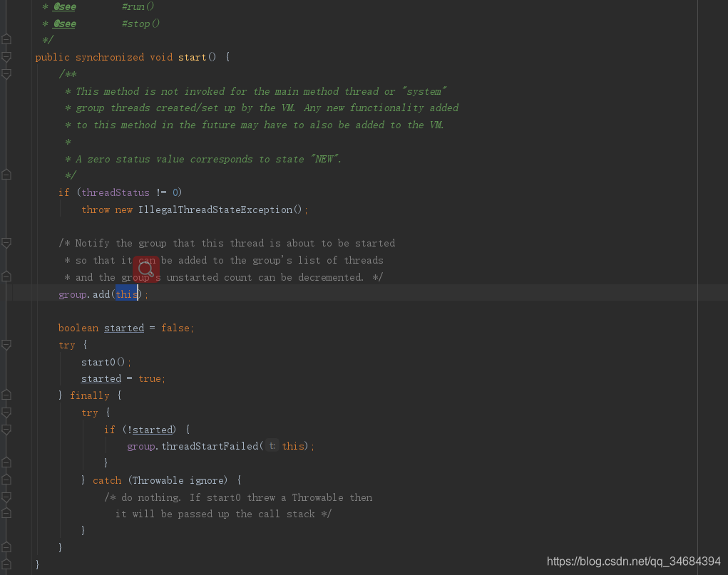Collapse the start() method fold marker
The height and width of the screenshot is (575, 728).
(6, 57)
